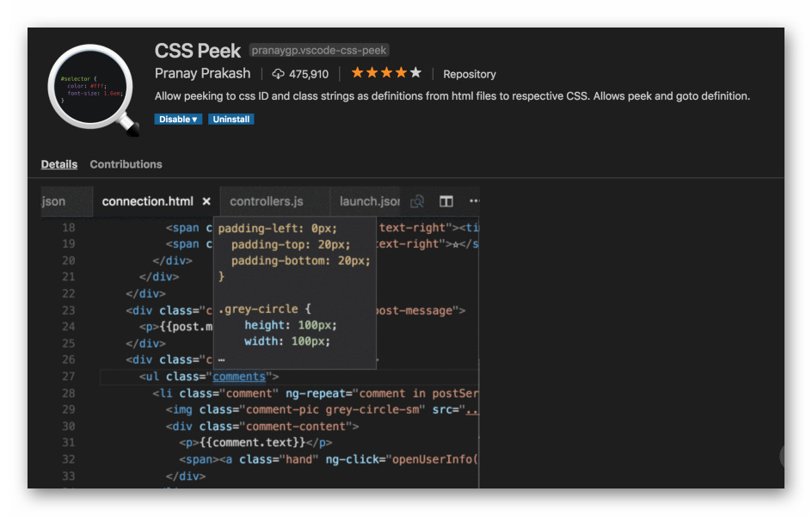The image size is (812, 516).
Task: Click the open preview search icon
Action: click(x=417, y=201)
